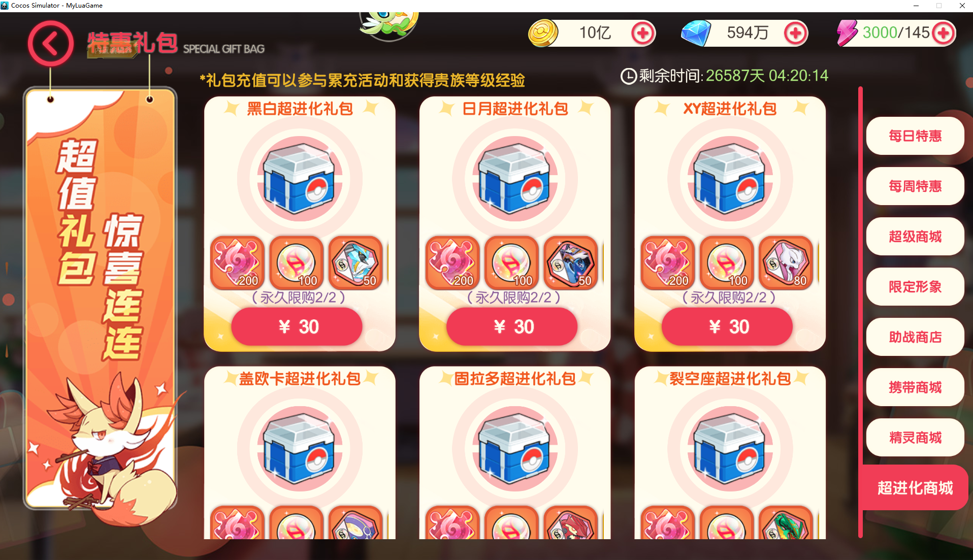Buy 日月超进化礼包 for ¥30

coord(512,326)
